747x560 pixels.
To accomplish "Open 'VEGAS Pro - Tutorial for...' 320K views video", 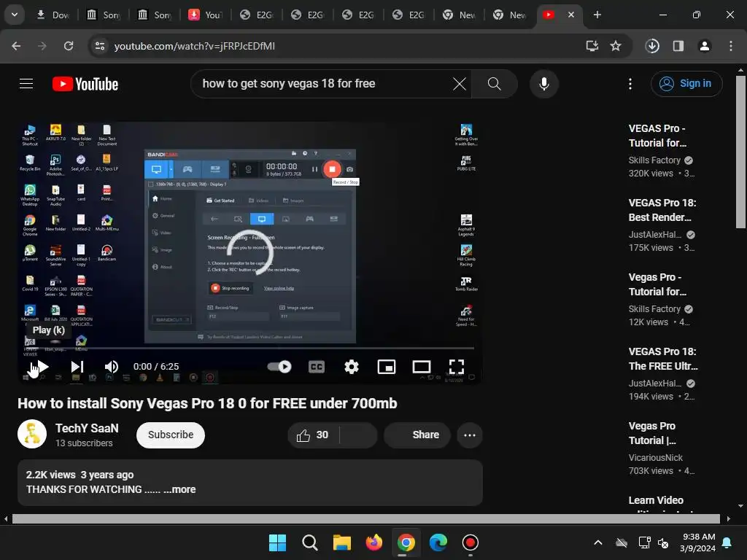I will [x=658, y=136].
